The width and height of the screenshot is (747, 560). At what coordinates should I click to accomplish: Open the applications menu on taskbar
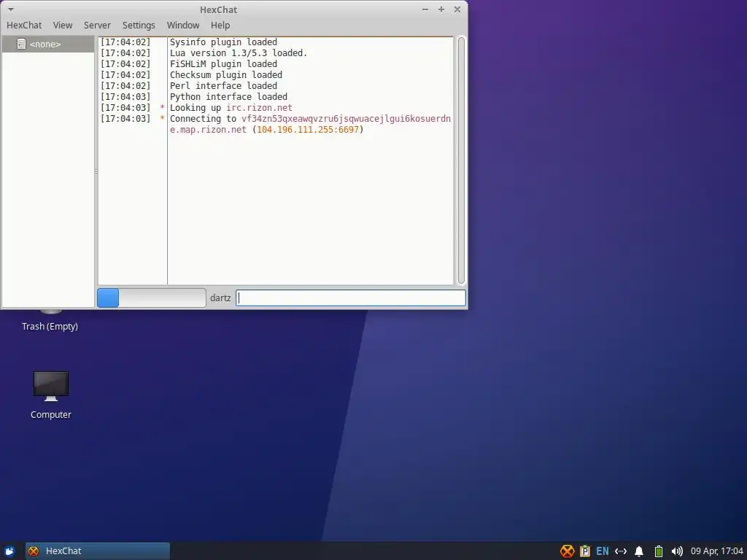pyautogui.click(x=9, y=551)
